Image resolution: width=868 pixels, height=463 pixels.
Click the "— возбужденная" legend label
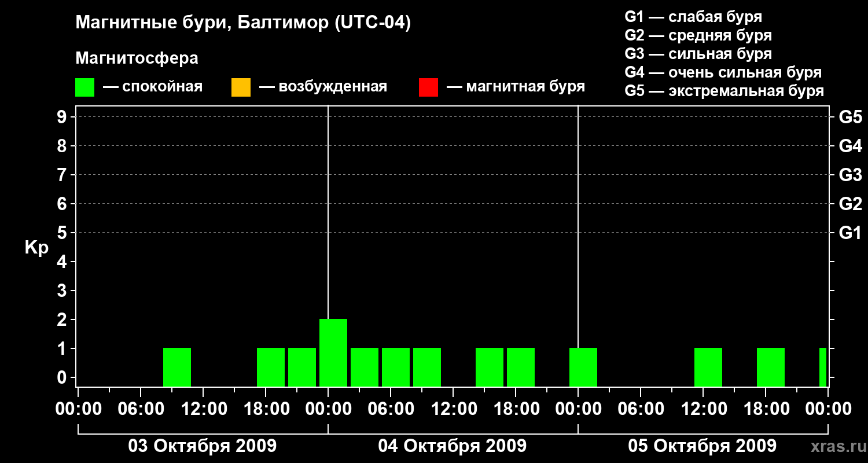pyautogui.click(x=323, y=87)
